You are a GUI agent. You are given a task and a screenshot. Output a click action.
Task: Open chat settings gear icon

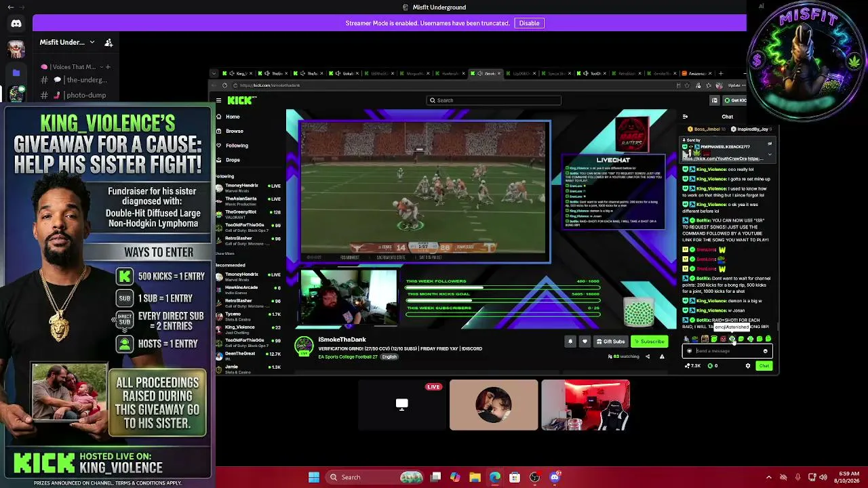(748, 366)
